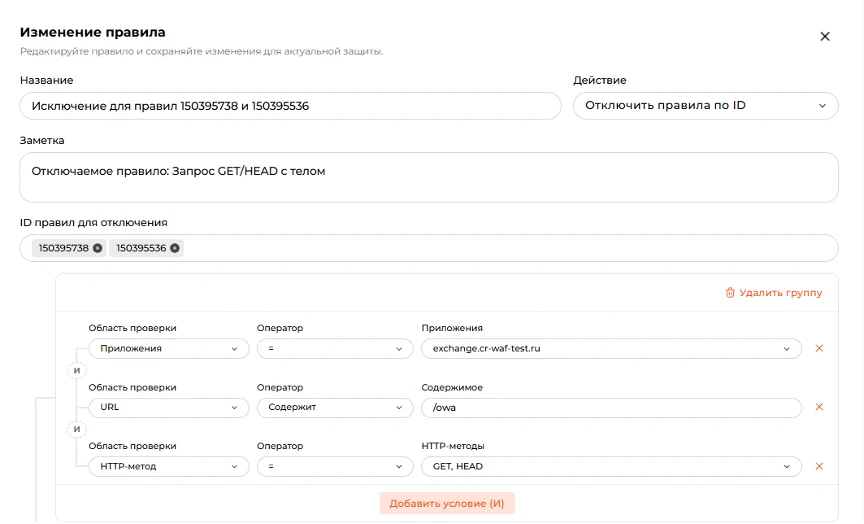Click the Название input field
The height and width of the screenshot is (524, 864).
click(x=290, y=106)
